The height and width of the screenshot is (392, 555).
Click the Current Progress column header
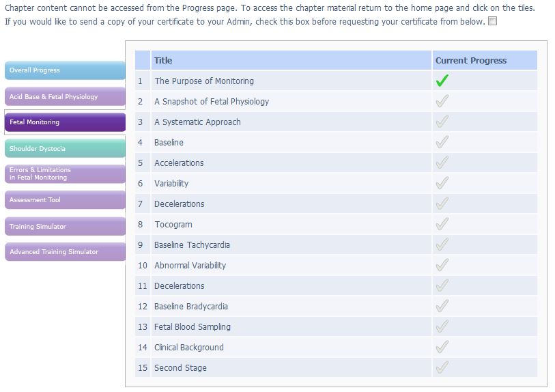coord(471,60)
